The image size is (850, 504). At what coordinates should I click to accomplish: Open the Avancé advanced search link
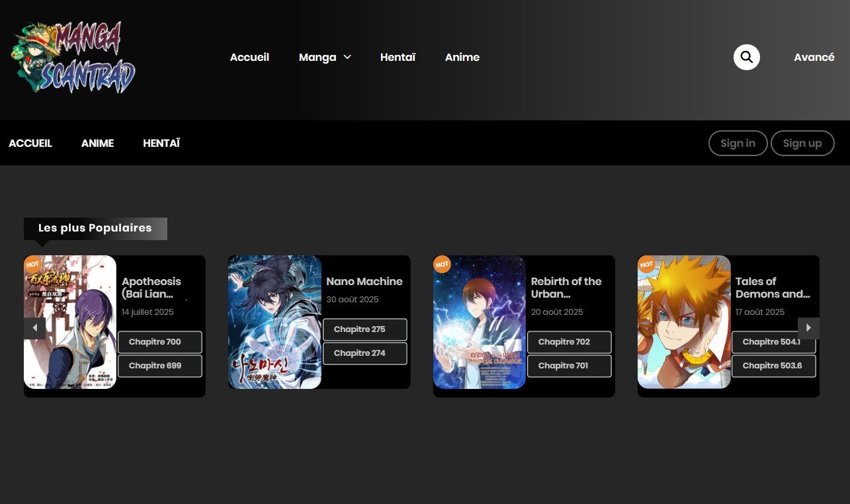pyautogui.click(x=814, y=58)
